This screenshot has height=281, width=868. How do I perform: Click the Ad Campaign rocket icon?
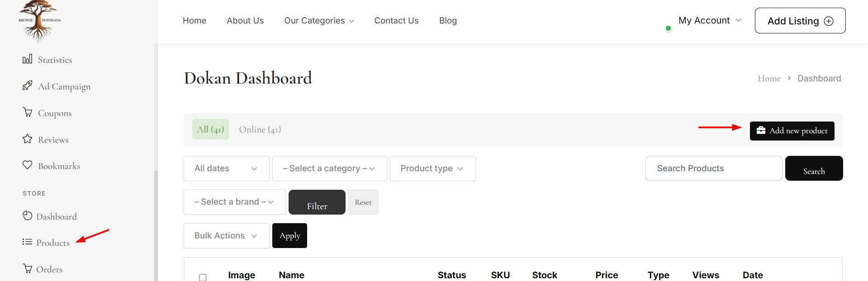(27, 85)
